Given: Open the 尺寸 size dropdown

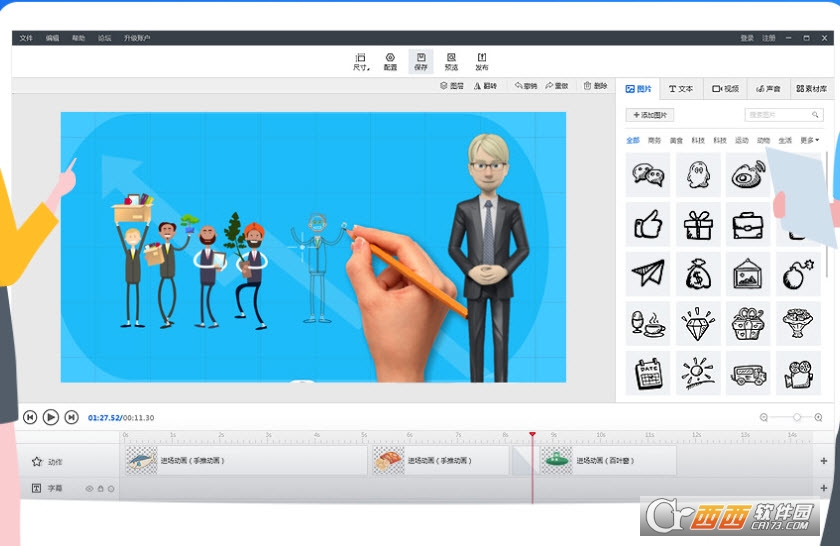Looking at the screenshot, I should (x=361, y=61).
